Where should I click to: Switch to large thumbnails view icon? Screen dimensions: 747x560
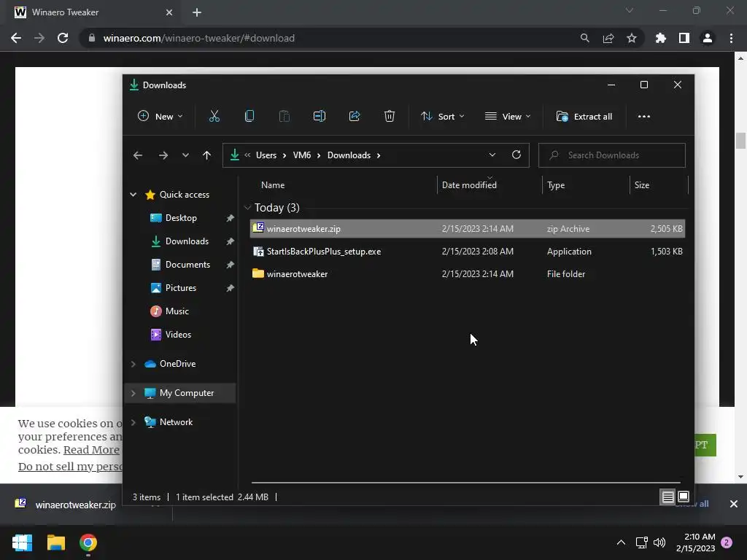[x=683, y=497]
